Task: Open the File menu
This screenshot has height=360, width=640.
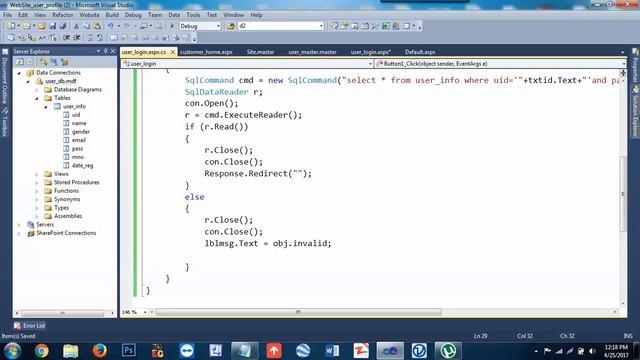Action: coord(7,15)
